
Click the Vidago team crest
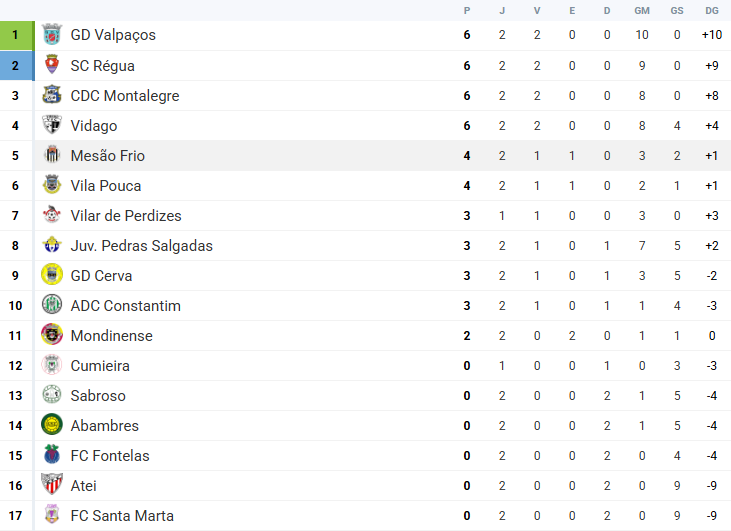(52, 125)
